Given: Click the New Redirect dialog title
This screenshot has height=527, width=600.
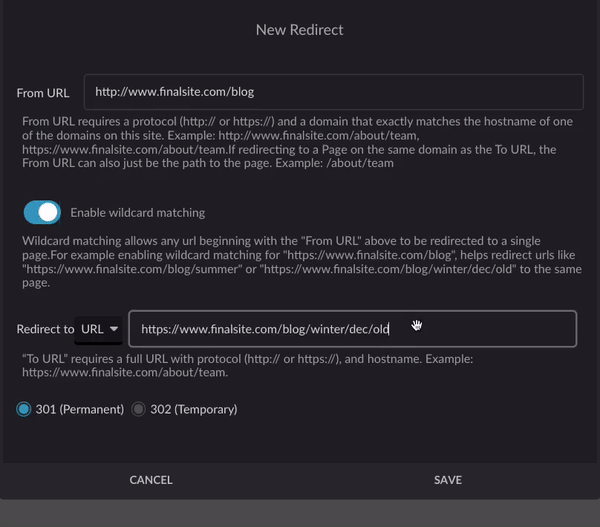Looking at the screenshot, I should pyautogui.click(x=300, y=30).
